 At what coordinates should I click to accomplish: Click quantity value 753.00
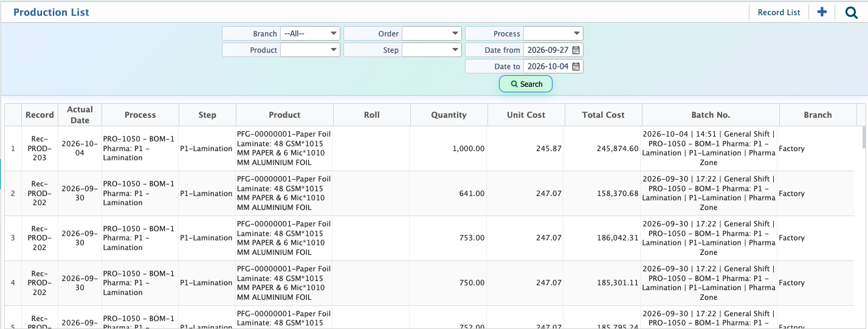472,238
